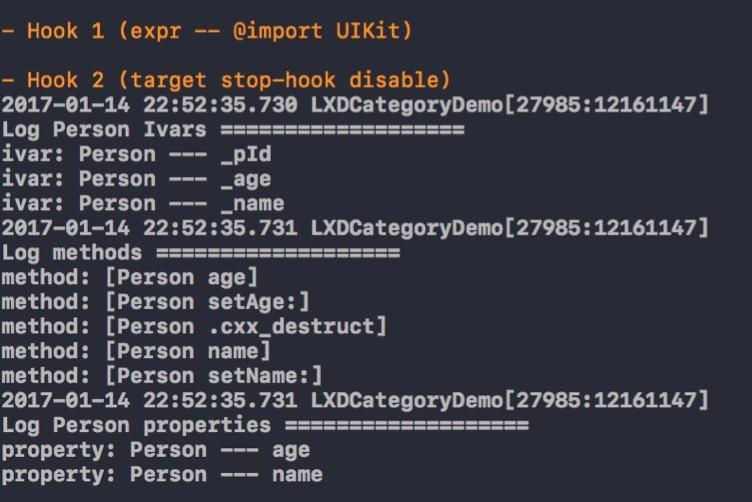Select the "property: Person --- age" line
Screen dimensions: 752x502
(x=155, y=450)
